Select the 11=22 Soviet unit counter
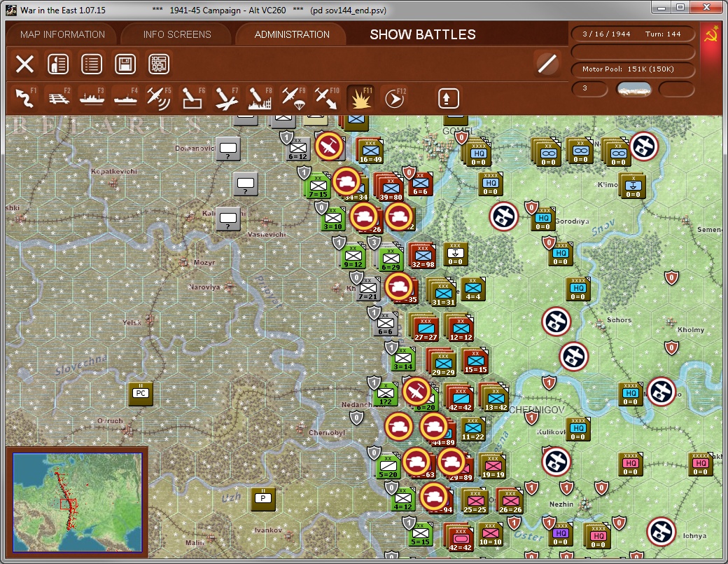 [472, 428]
